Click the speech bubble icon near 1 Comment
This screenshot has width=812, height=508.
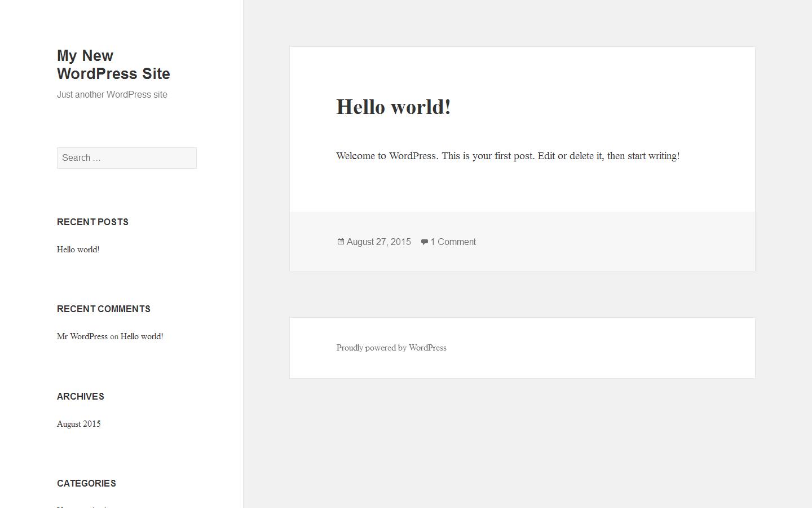[425, 242]
